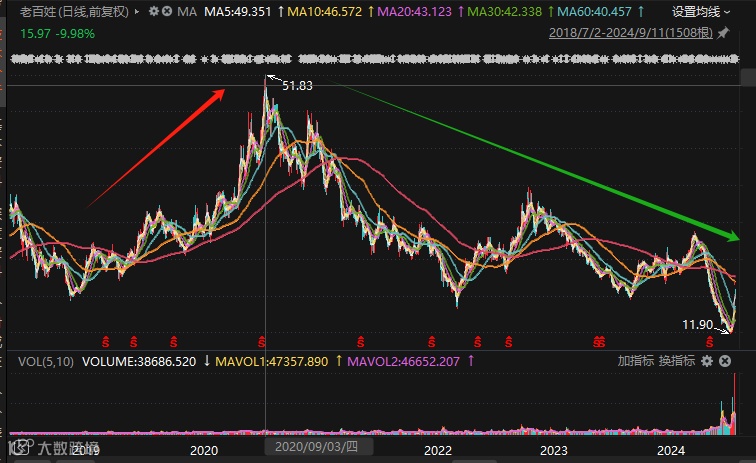
Task: Click the 2020 year label on the time axis
Action: point(204,450)
